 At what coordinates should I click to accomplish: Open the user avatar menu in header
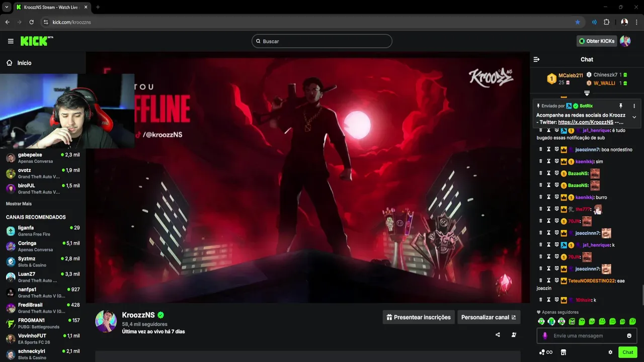point(625,41)
